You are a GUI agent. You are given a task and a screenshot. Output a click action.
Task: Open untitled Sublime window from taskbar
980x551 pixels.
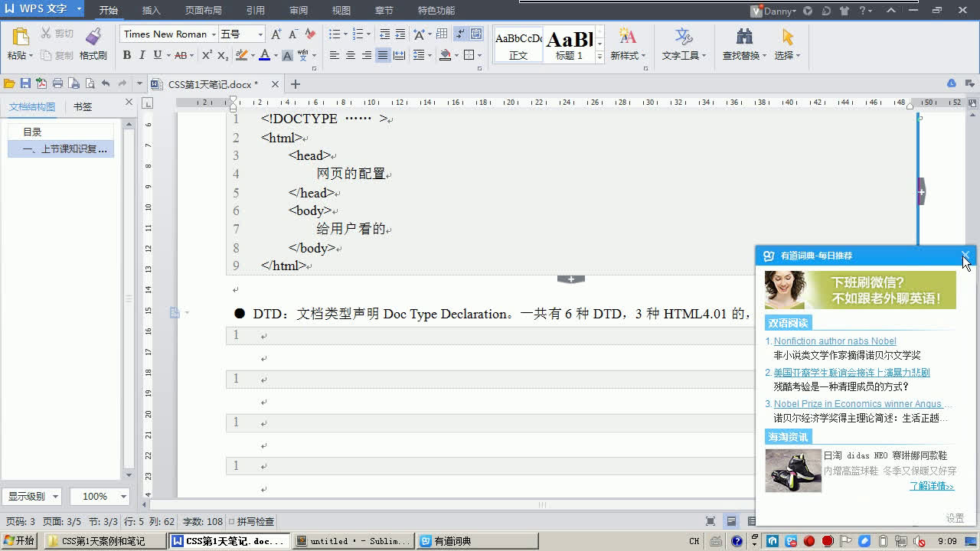(x=353, y=541)
